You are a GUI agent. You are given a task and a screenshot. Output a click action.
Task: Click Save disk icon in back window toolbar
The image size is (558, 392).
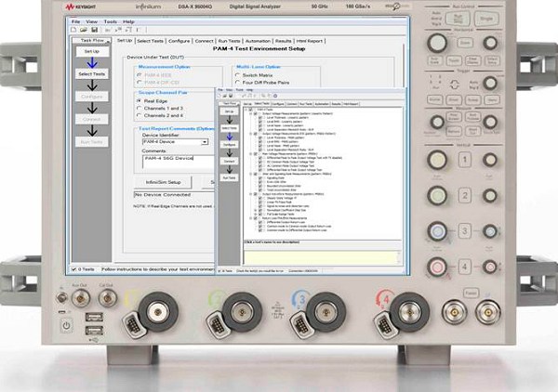[94, 31]
